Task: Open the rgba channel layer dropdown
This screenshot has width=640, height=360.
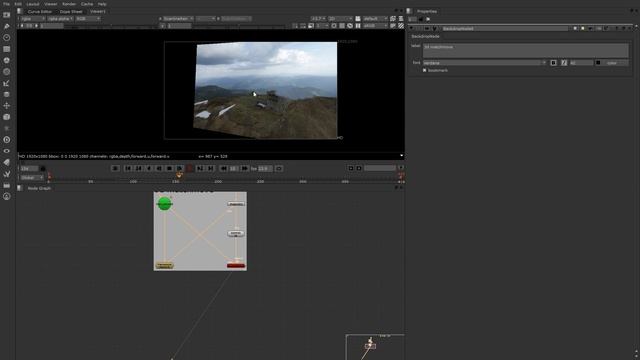Action: point(32,18)
